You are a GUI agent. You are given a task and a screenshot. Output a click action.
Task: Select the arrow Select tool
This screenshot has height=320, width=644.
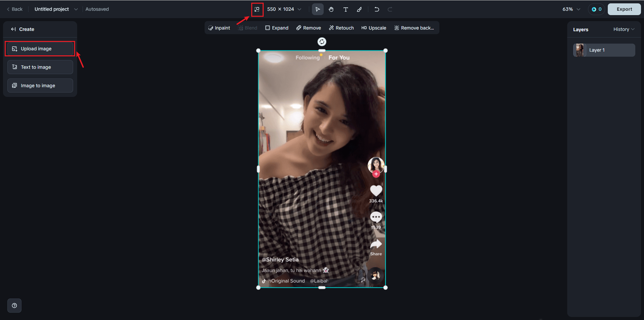pyautogui.click(x=317, y=9)
